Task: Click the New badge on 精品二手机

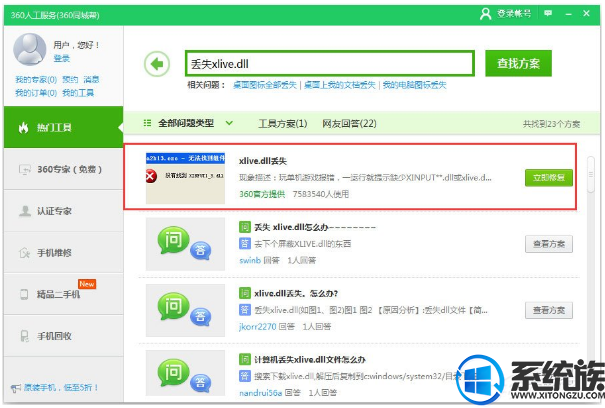Action: [x=87, y=284]
